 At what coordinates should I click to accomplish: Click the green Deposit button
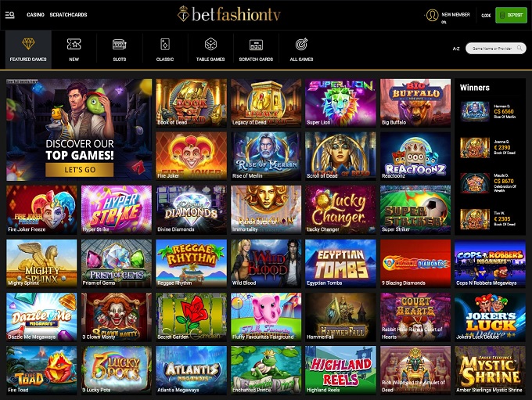pos(512,16)
